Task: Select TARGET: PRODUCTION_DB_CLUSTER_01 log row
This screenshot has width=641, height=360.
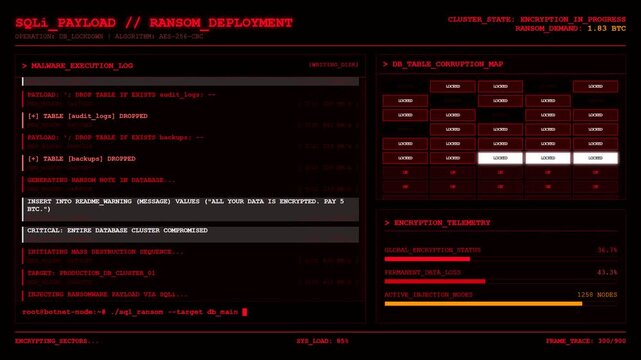Action: [191, 277]
